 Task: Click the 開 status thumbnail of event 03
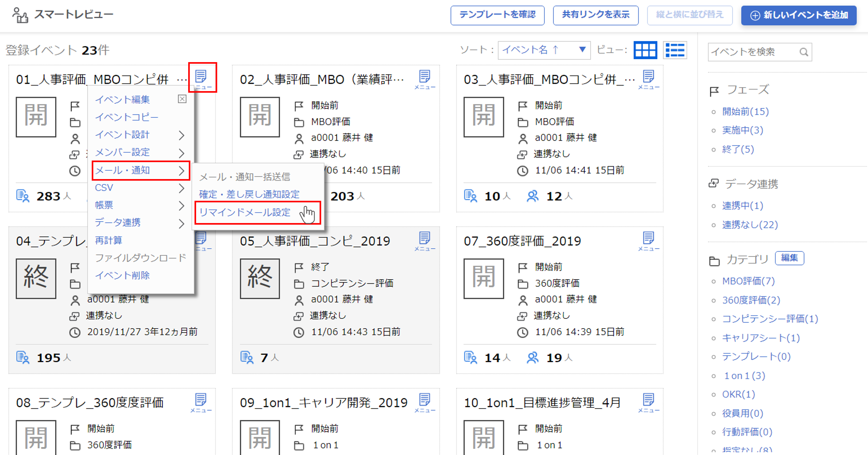484,117
